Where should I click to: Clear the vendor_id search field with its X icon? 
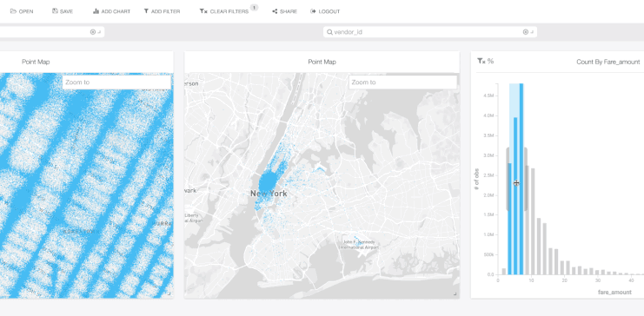coord(525,32)
